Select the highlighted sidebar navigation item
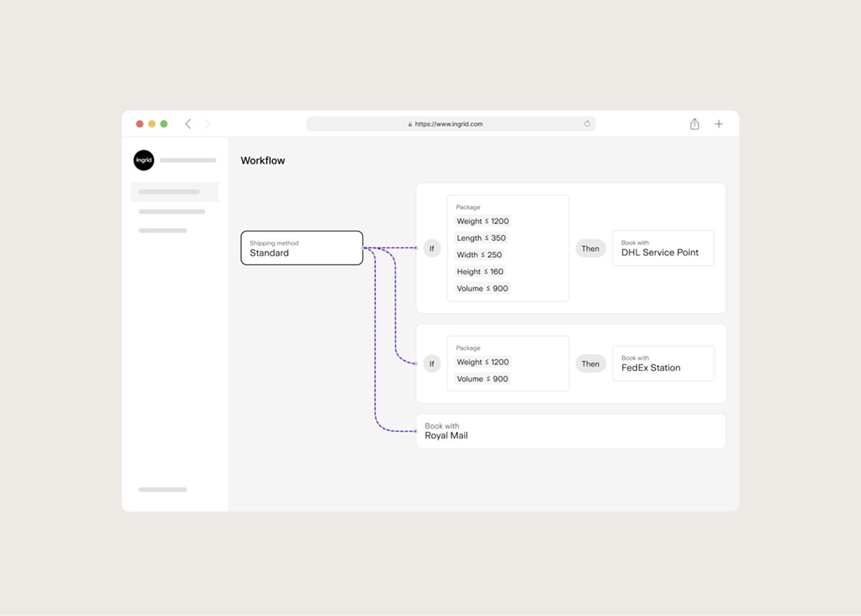 pos(174,192)
